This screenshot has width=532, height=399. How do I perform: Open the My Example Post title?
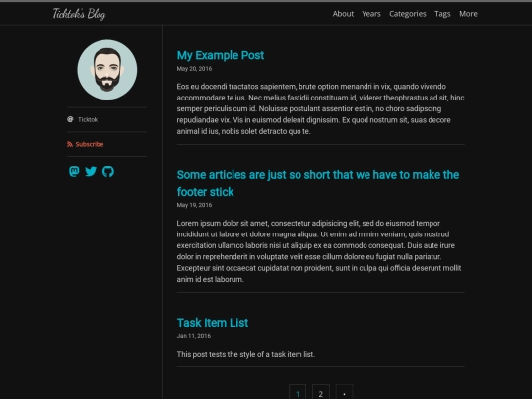(221, 55)
